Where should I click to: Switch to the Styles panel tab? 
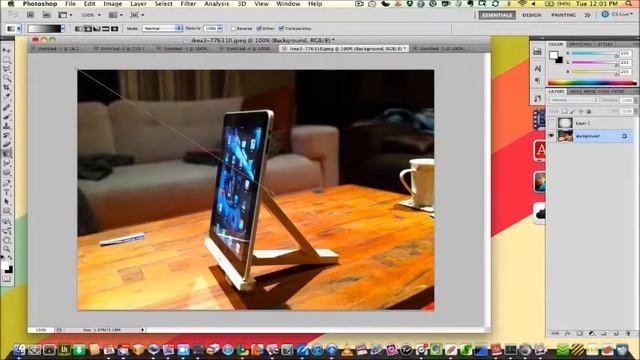[605, 44]
